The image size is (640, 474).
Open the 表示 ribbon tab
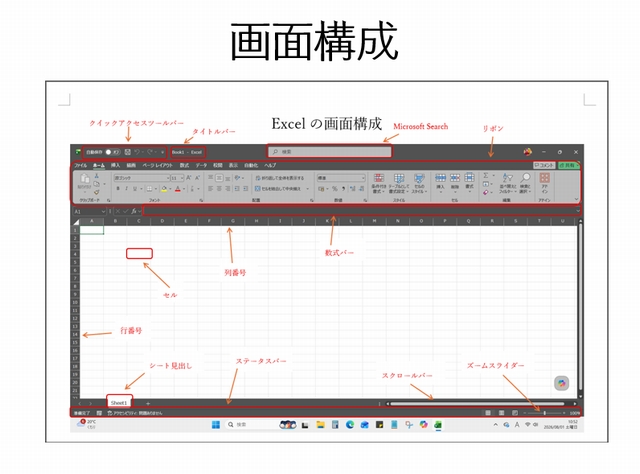[233, 165]
